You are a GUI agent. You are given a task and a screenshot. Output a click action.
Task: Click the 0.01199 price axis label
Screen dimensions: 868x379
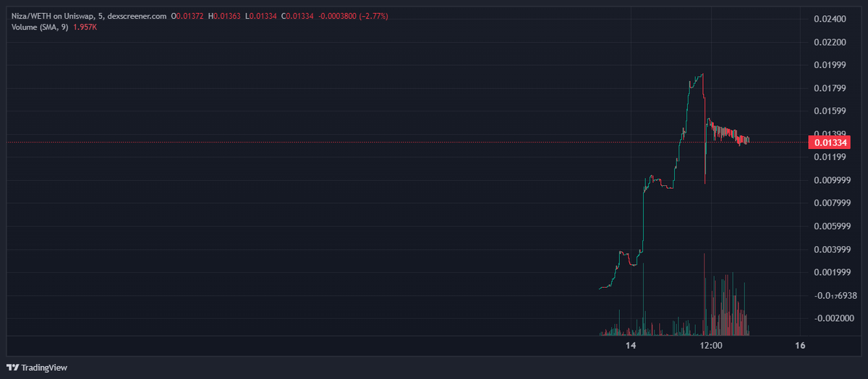pos(830,157)
